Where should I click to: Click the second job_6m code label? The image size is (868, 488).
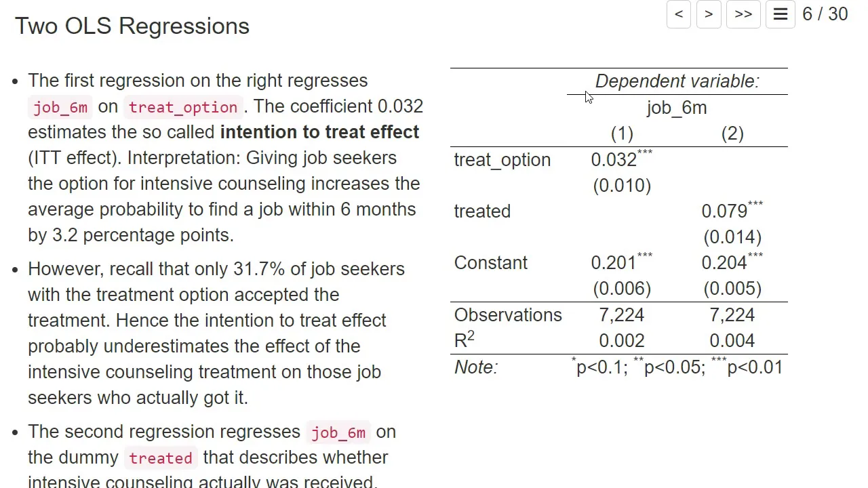(338, 432)
